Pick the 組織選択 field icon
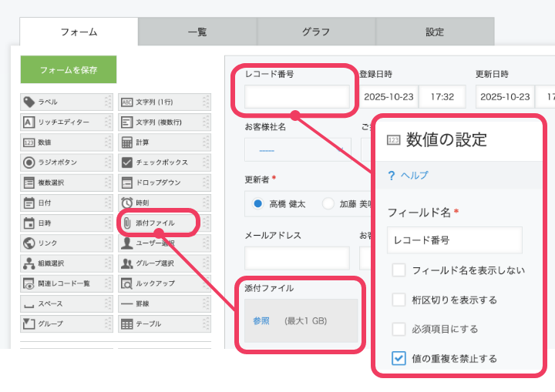555x392 pixels. point(29,263)
